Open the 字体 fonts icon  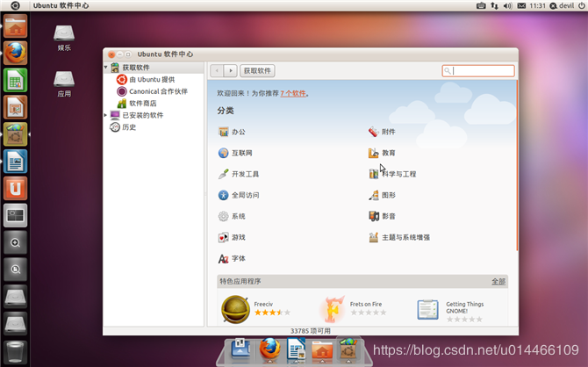224,258
